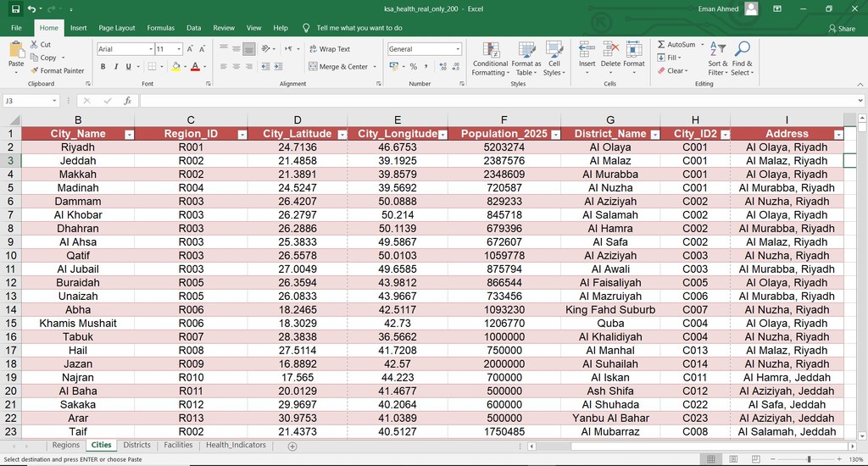
Task: Open Conditional Formatting menu
Action: point(490,58)
